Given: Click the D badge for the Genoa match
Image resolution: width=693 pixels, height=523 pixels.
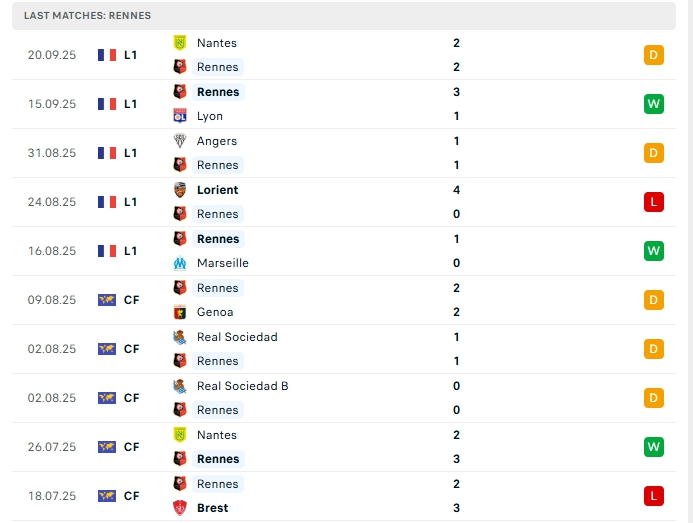Looking at the screenshot, I should [x=654, y=300].
